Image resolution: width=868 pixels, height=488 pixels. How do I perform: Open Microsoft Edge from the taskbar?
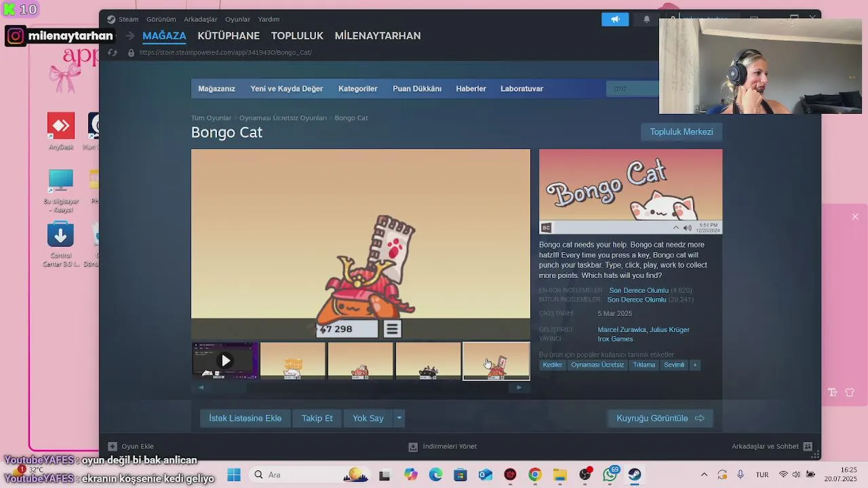tap(435, 475)
